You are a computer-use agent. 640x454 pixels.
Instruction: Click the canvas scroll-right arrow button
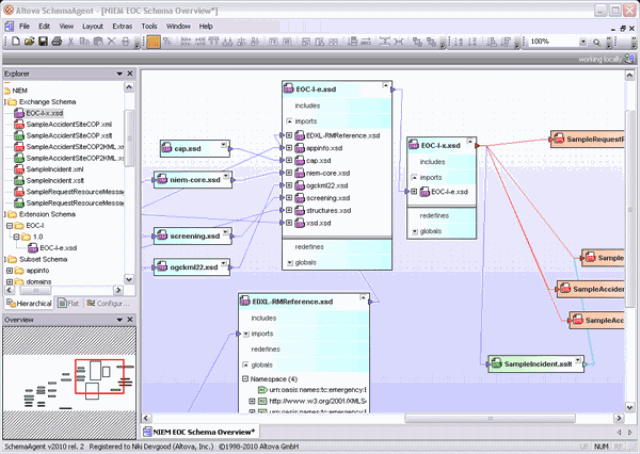click(619, 418)
